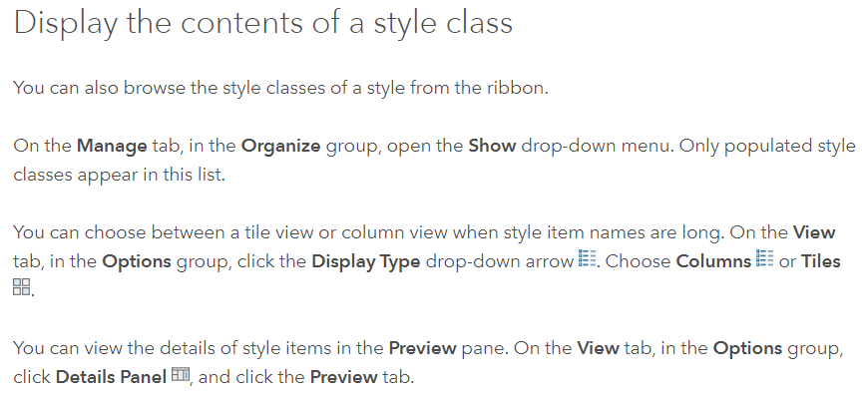Click the Columns icon after the word Columns
The image size is (868, 402).
click(764, 258)
